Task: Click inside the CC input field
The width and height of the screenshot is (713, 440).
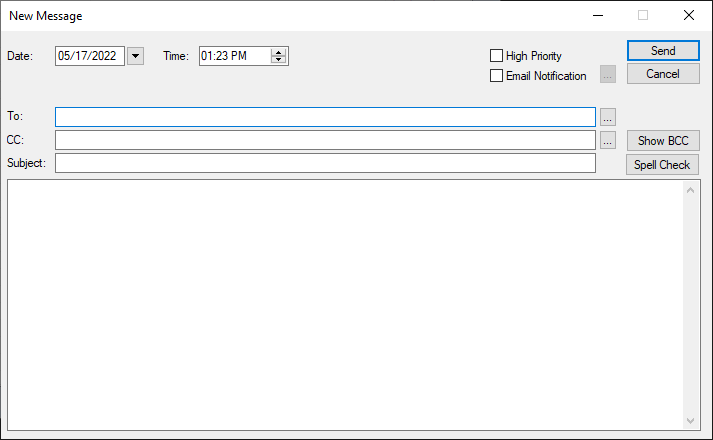Action: [325, 140]
